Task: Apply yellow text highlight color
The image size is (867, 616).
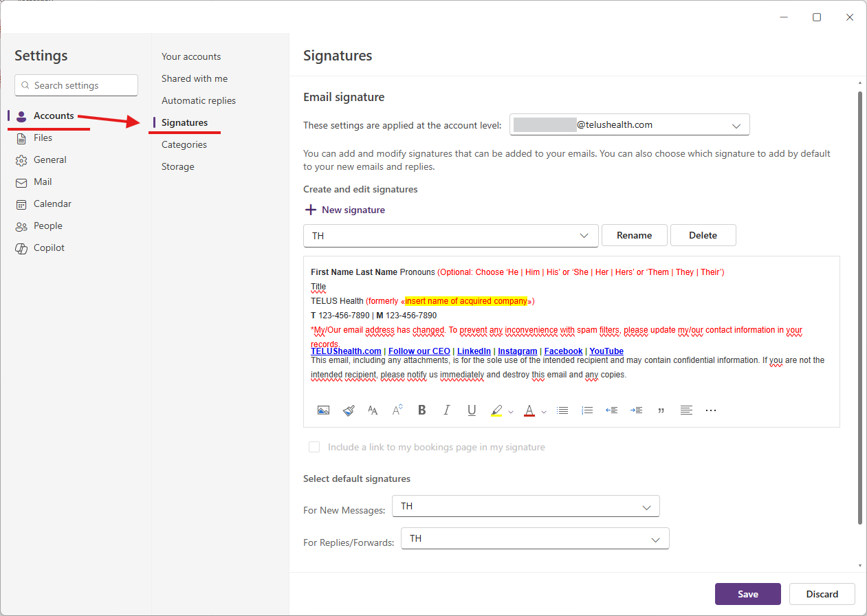Action: [496, 410]
